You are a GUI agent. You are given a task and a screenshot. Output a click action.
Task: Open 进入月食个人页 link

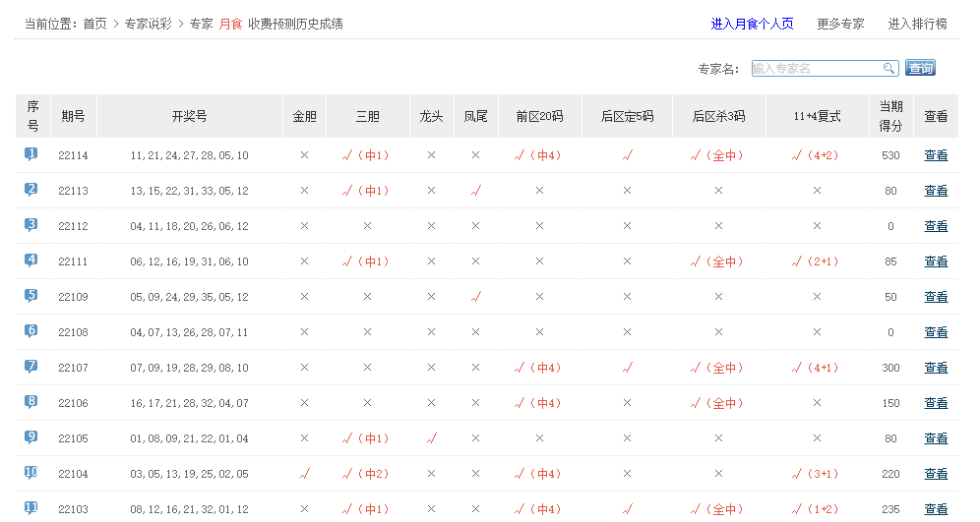coord(752,24)
